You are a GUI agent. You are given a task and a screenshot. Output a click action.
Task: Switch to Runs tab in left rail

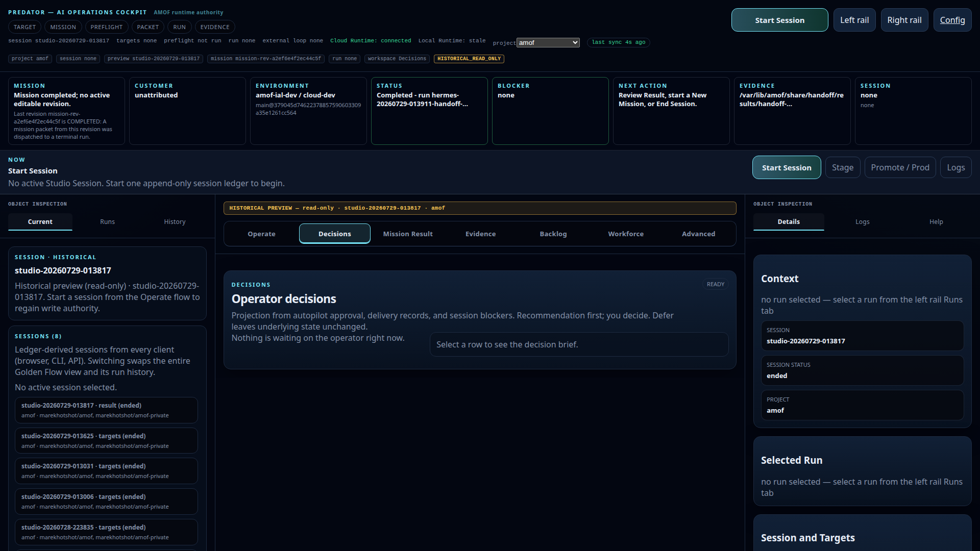click(107, 222)
